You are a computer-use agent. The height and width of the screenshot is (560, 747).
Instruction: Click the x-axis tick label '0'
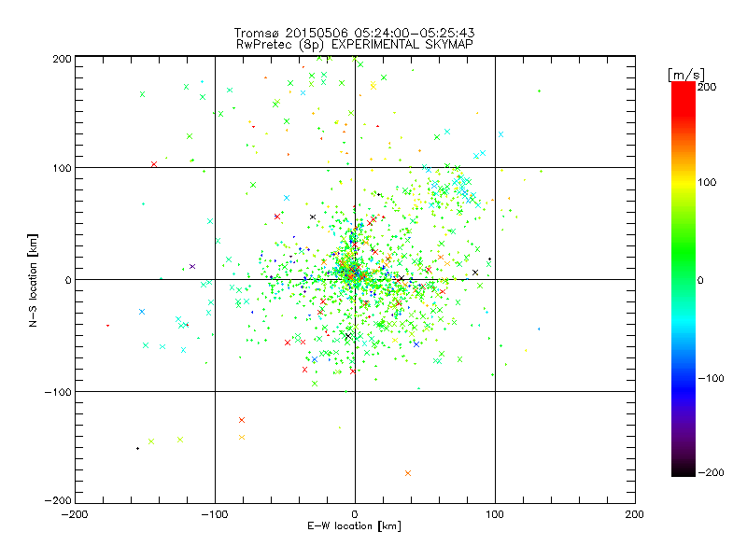355,514
